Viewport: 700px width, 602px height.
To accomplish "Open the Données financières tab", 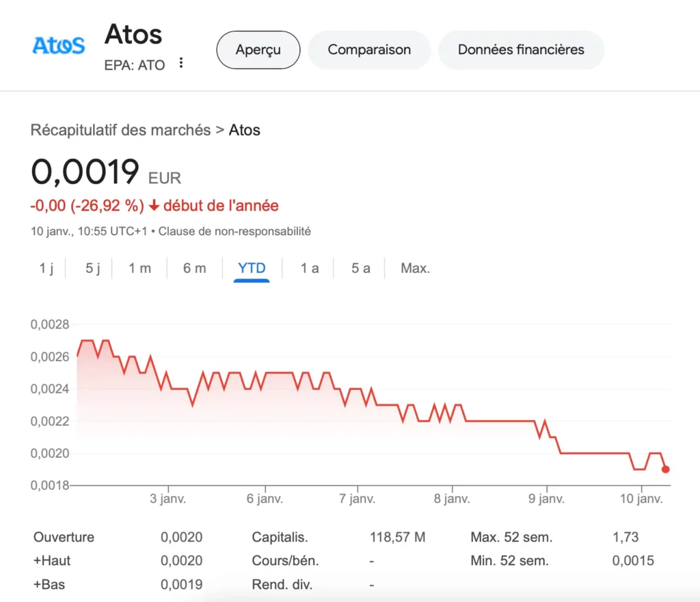I will 521,49.
